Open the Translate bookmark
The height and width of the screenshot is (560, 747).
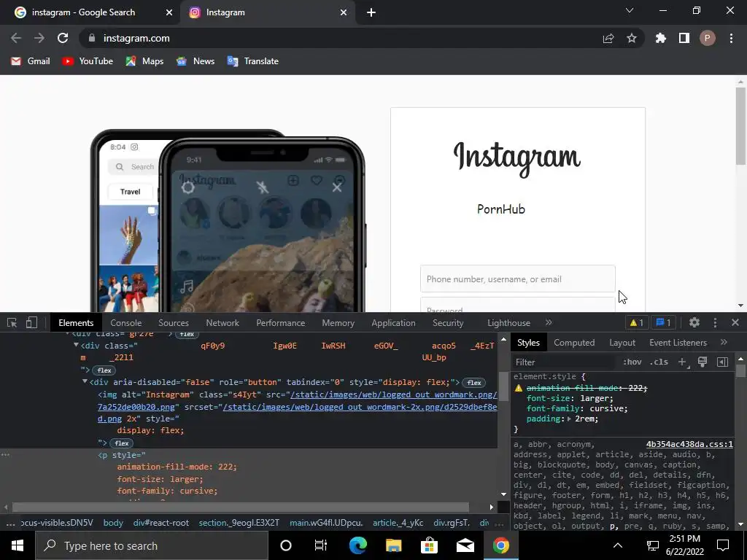(x=253, y=61)
